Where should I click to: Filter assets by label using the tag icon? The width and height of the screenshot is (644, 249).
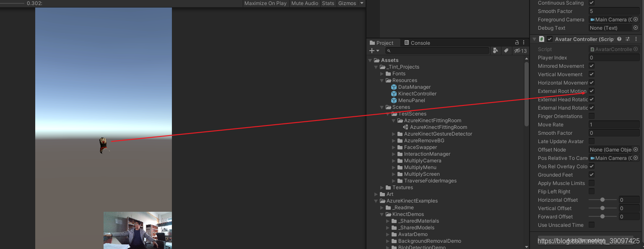(506, 50)
